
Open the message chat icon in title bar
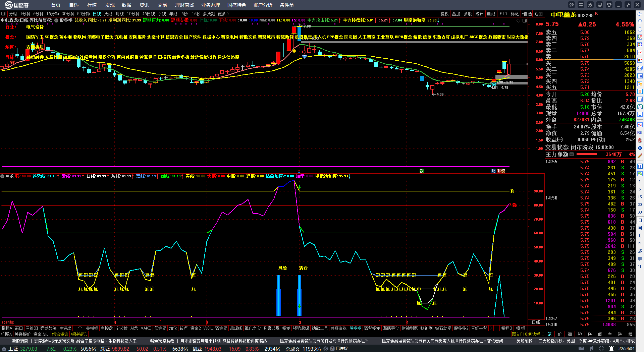click(x=572, y=5)
